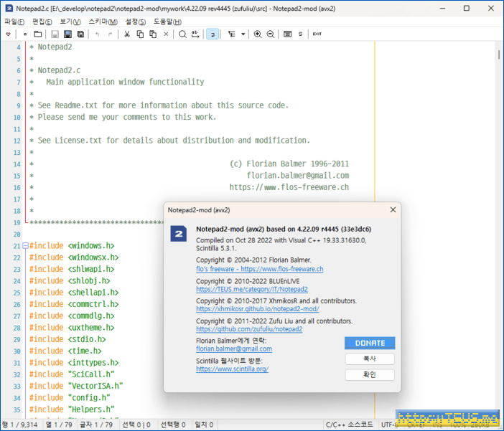Open the 스키마(M) menu
Viewport: 504px width, 431px height.
103,22
